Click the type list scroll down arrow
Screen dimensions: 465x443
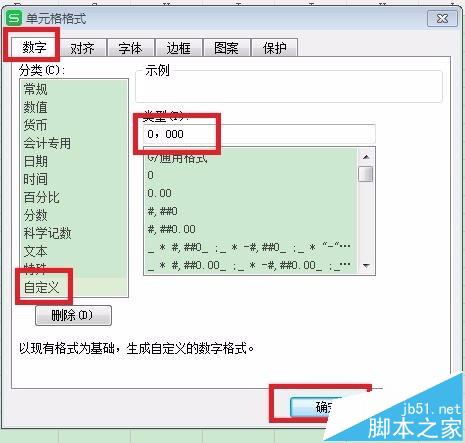(366, 266)
